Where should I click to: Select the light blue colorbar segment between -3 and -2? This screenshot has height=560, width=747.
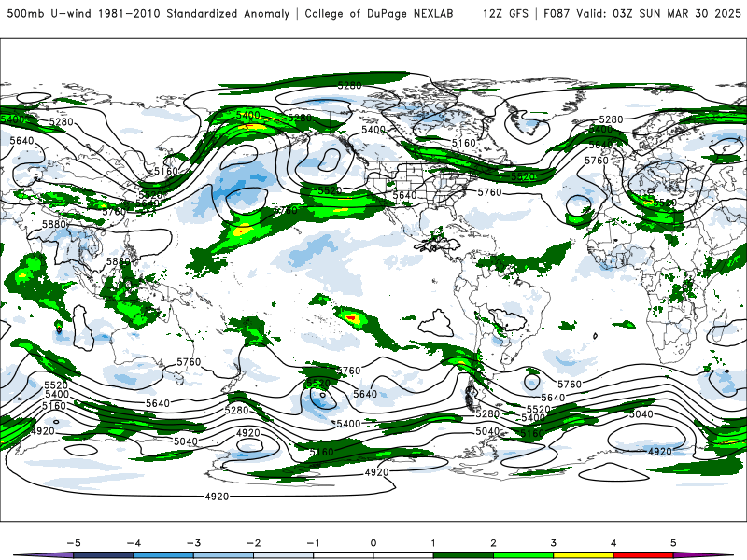click(x=223, y=555)
